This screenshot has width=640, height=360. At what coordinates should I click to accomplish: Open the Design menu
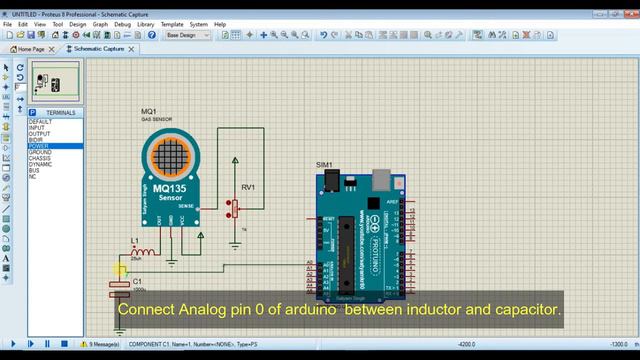pos(78,24)
